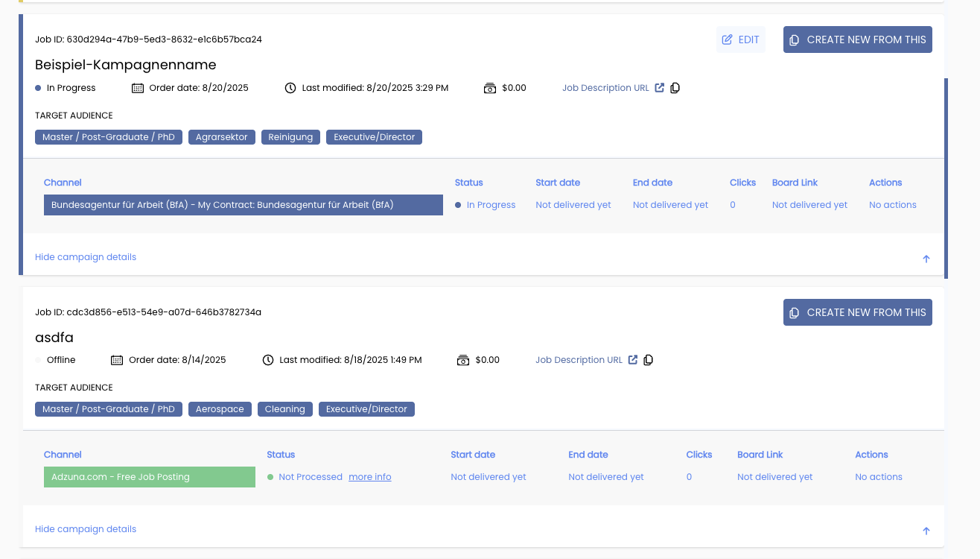Click the money icon next to $0.00 in asdfa

(x=463, y=360)
